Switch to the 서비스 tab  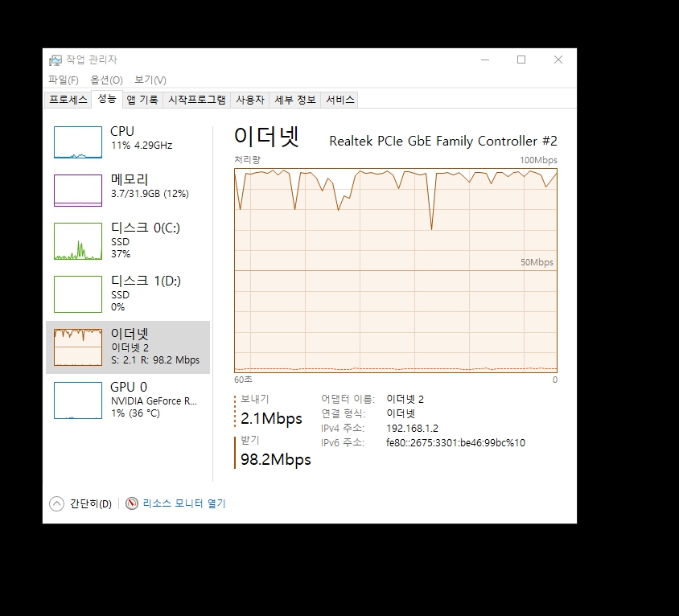[340, 100]
